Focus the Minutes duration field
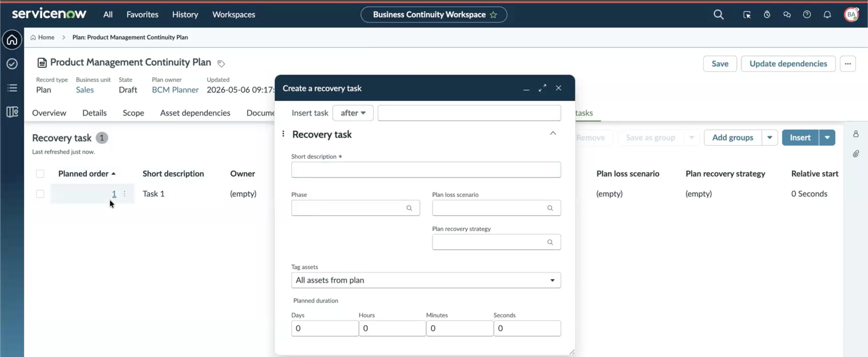Screen dimensions: 868x357 point(460,328)
